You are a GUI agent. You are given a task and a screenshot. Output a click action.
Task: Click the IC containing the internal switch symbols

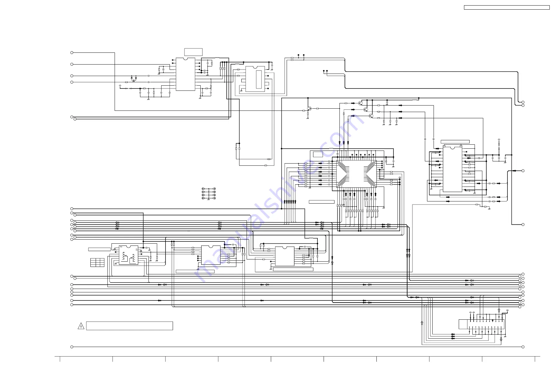pos(129,255)
